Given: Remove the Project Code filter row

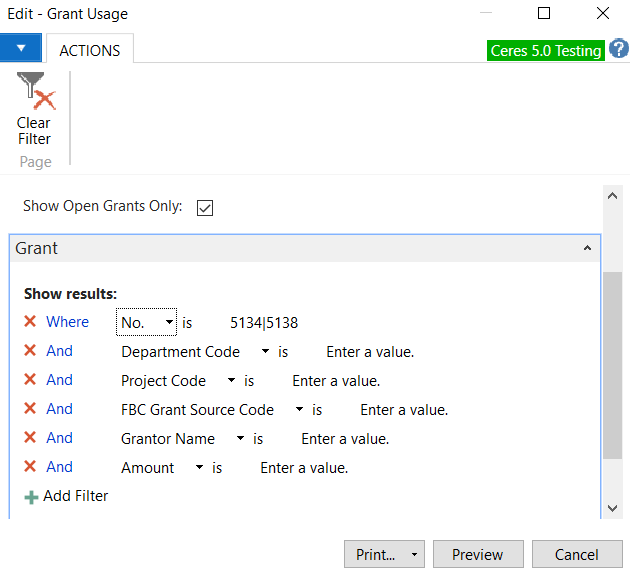Looking at the screenshot, I should point(30,380).
